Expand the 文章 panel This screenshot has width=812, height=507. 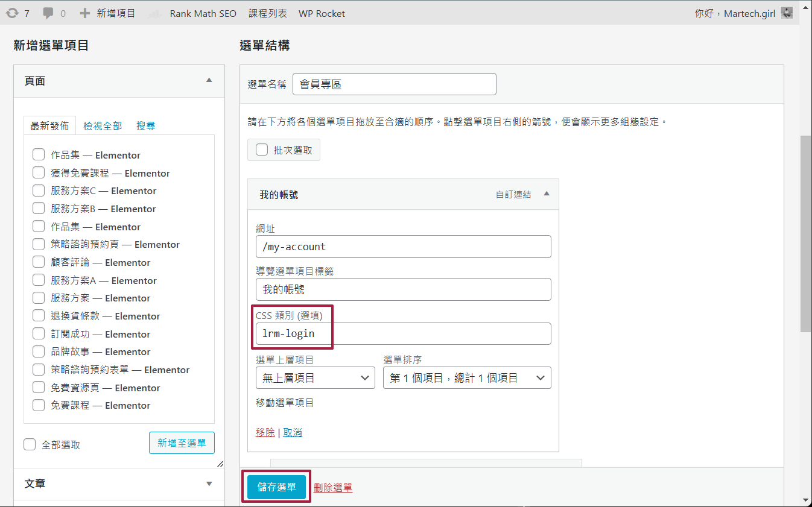pos(209,483)
